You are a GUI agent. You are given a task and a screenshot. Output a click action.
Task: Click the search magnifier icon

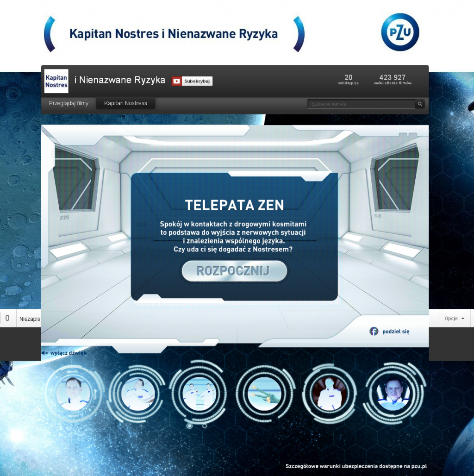tap(420, 104)
